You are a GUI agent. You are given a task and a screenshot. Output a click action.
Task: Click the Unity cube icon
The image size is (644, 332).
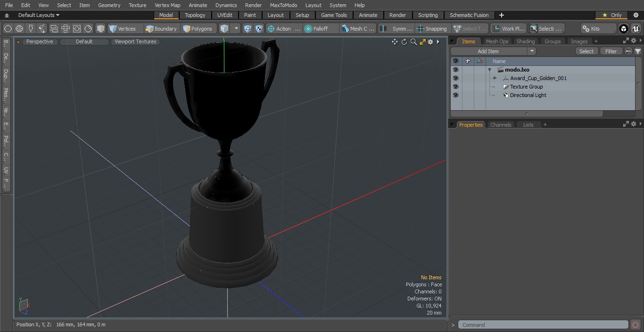624,29
